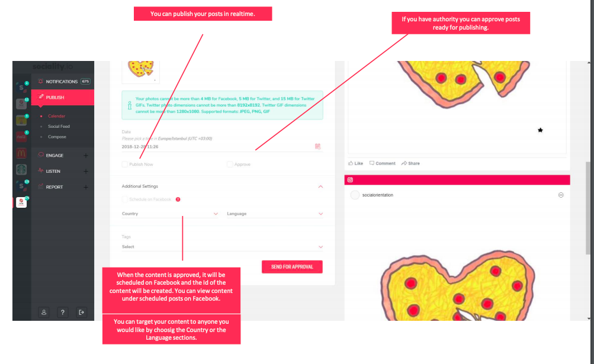Viewport: 594px width, 364px height.
Task: Open help question mark icon
Action: 63,312
